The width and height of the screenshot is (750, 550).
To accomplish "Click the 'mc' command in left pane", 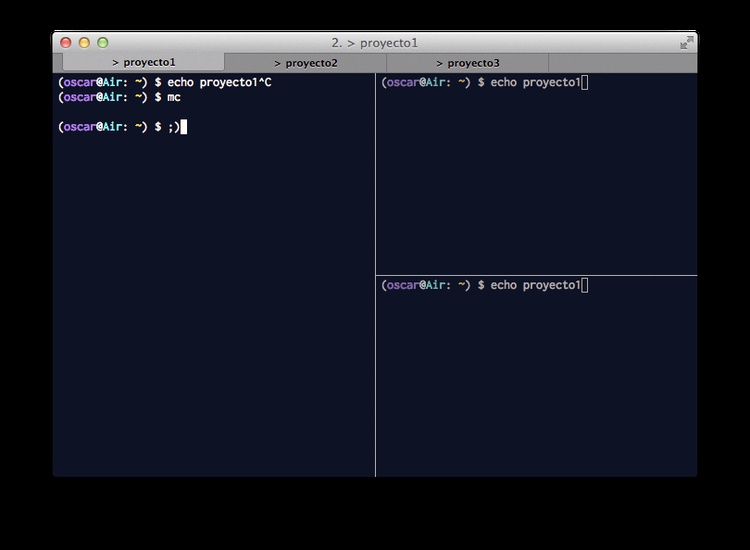I will [x=174, y=97].
